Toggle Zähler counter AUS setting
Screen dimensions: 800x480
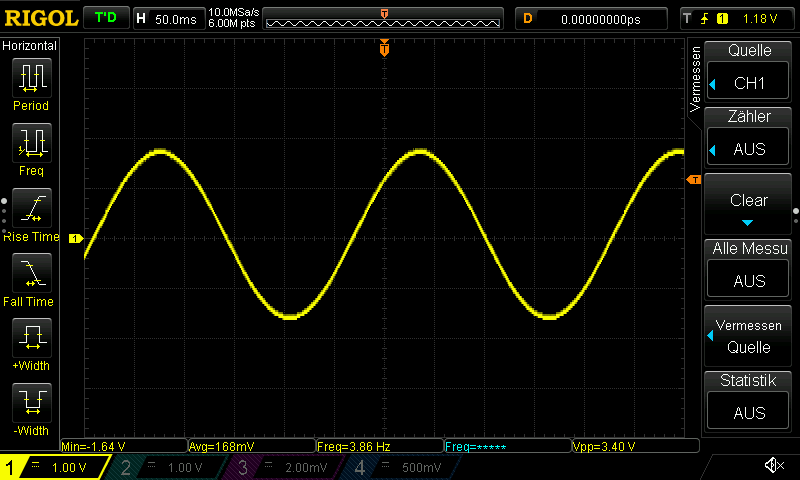coord(749,149)
